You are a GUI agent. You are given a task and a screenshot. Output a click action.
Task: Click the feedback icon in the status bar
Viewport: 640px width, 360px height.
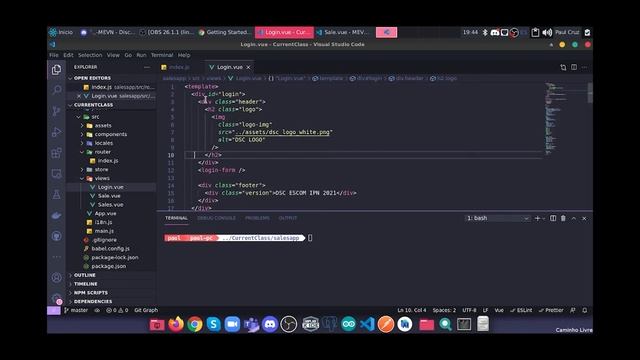573,310
